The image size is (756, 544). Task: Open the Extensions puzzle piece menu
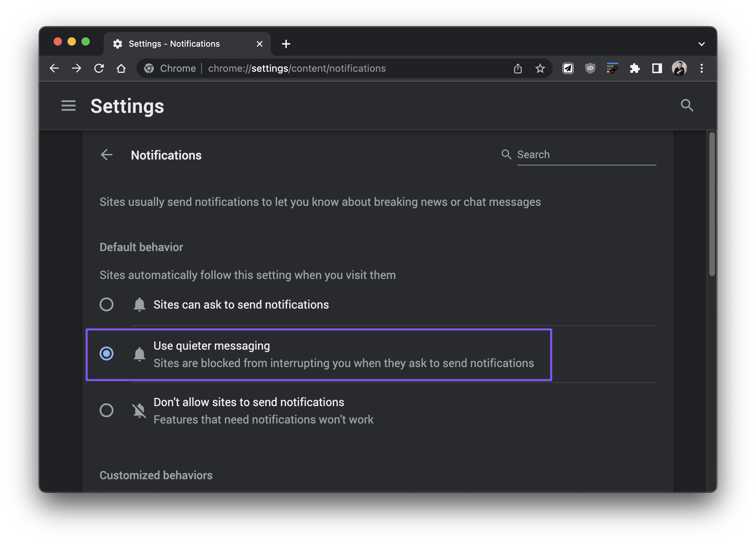(x=635, y=68)
